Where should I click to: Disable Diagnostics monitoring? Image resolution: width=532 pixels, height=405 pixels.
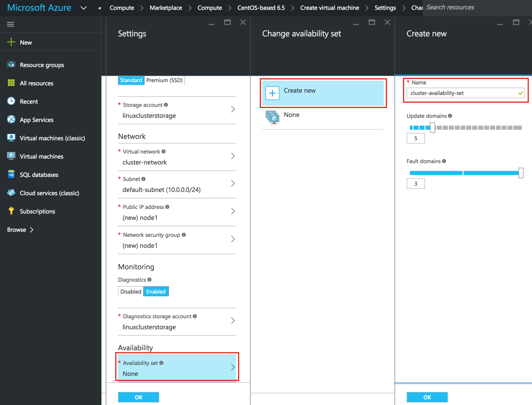pyautogui.click(x=131, y=291)
